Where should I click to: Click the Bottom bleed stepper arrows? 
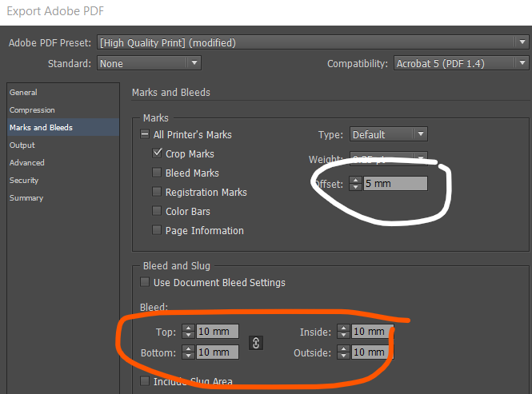tap(188, 352)
